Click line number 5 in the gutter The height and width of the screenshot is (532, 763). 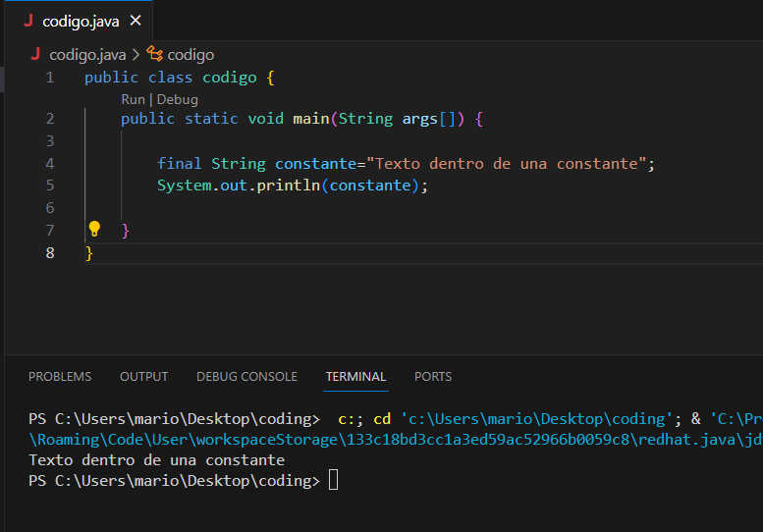click(50, 186)
